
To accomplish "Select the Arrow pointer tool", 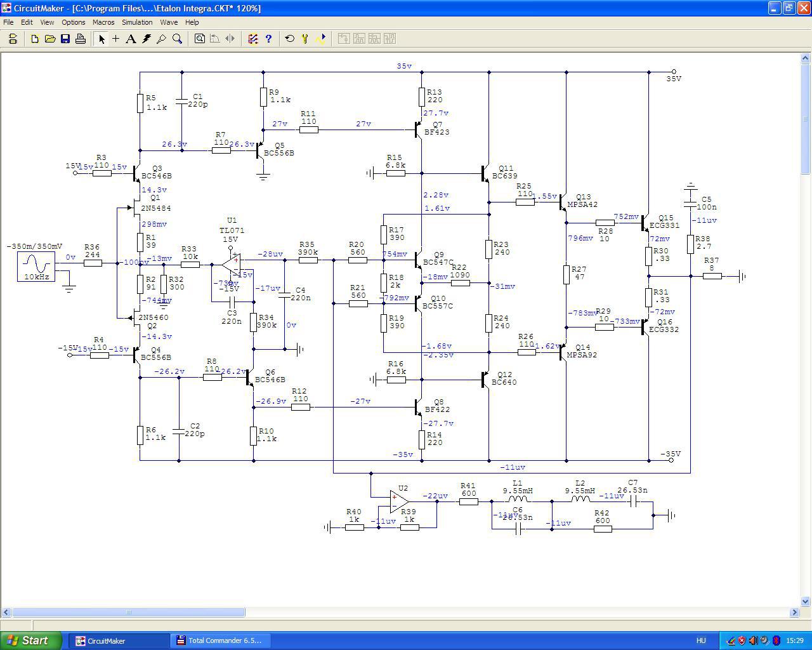I will point(101,39).
